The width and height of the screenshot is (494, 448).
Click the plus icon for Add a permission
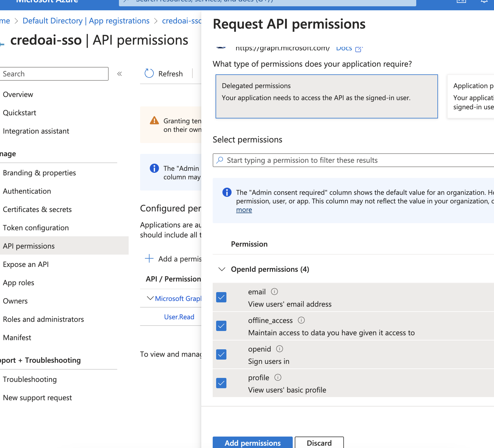tap(149, 258)
